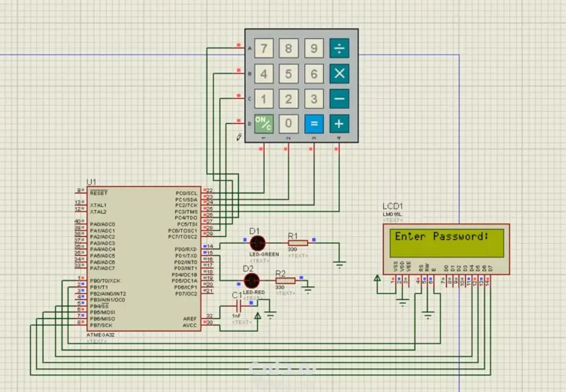Image resolution: width=566 pixels, height=392 pixels.
Task: Click the minus key on keypad
Action: [x=339, y=99]
